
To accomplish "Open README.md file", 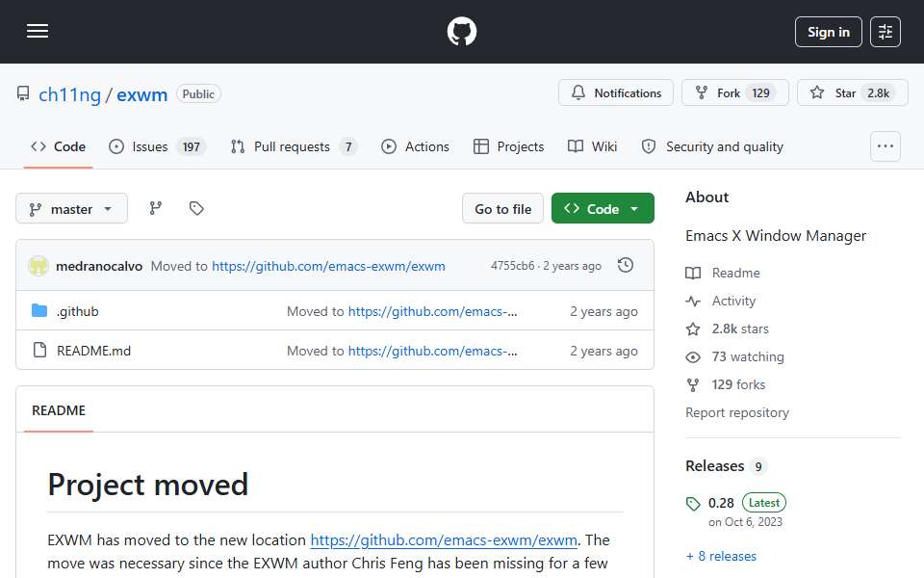I will 93,351.
